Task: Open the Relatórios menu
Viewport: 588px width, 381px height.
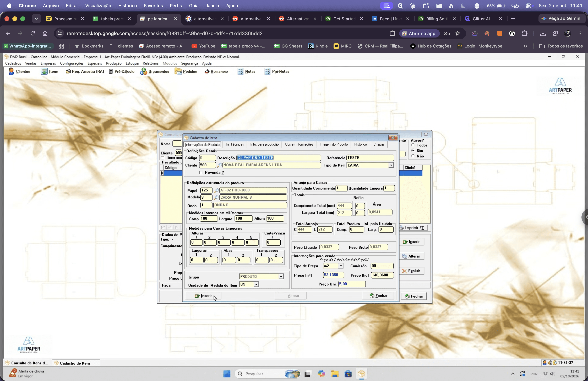Action: [x=150, y=63]
